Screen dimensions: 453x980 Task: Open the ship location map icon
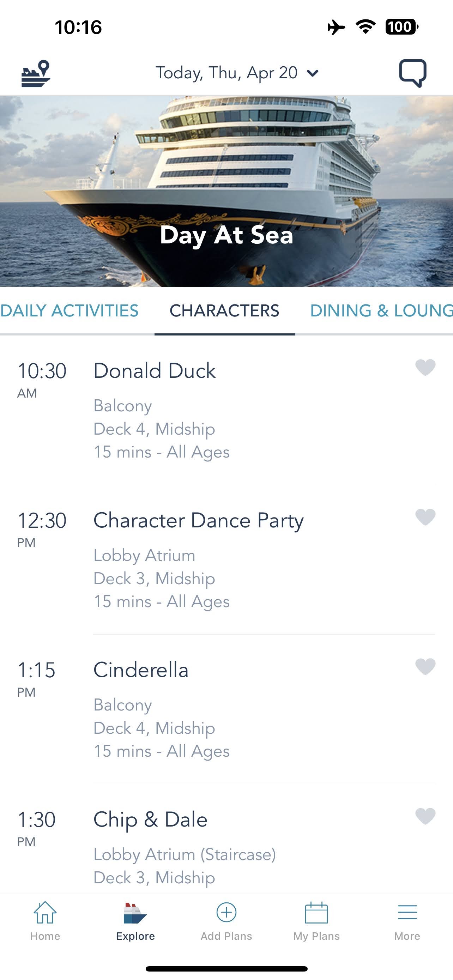pyautogui.click(x=36, y=73)
